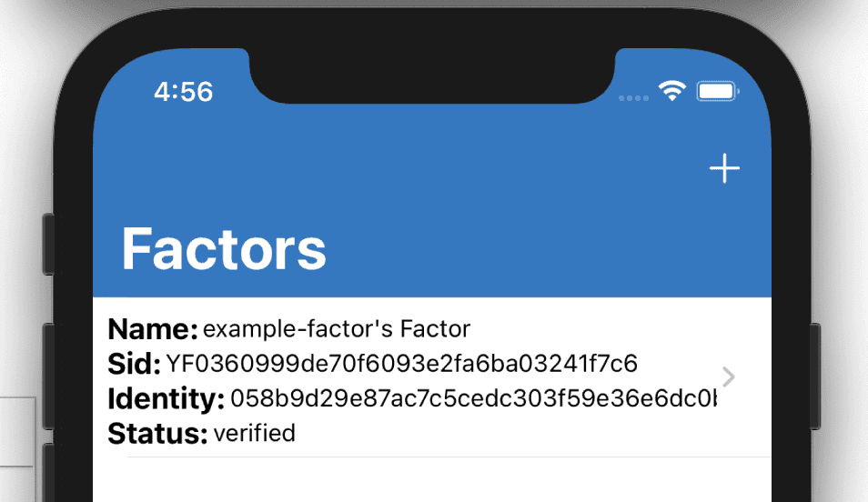Click the battery indicator icon

(718, 91)
